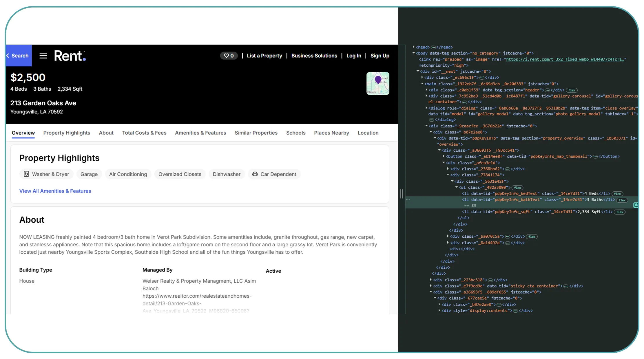Click the preload image href URL in DevTools
Image resolution: width=644 pixels, height=359 pixels.
[565, 59]
